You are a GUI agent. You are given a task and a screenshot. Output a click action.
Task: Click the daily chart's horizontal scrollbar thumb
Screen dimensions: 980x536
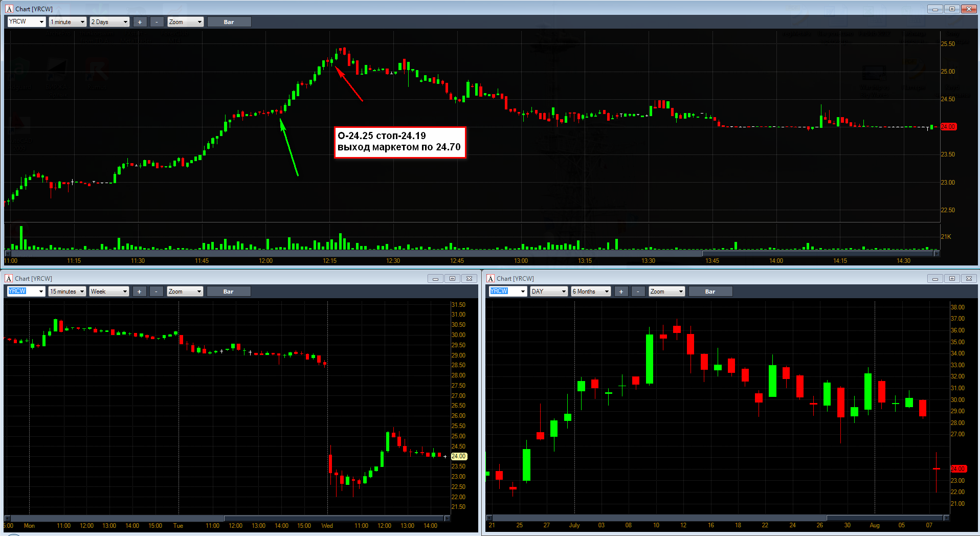coord(884,518)
